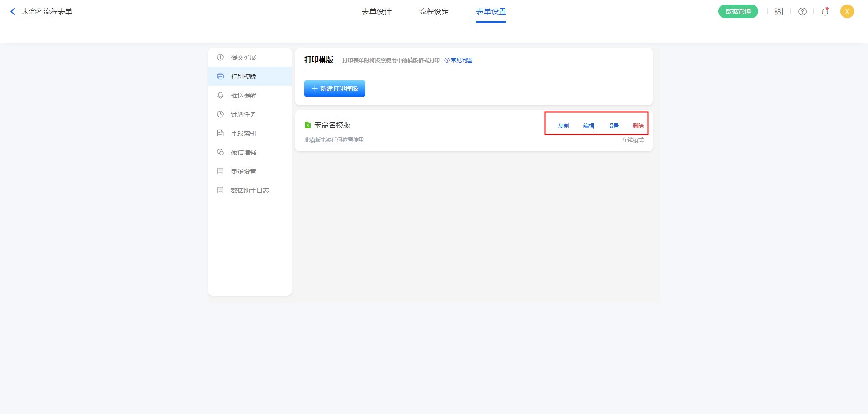Switch to the 流程设定 tab
Image resolution: width=868 pixels, height=414 pixels.
434,12
